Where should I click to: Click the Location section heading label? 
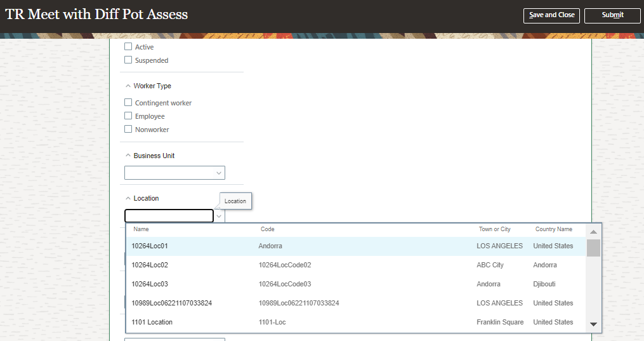146,198
